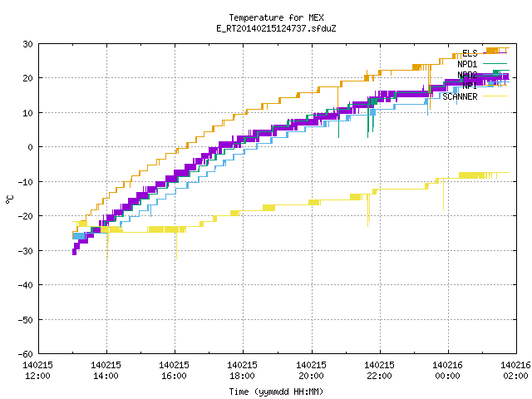This screenshot has width=532, height=399.
Task: Click the x-axis tick label 140215 16:00
Action: click(174, 371)
